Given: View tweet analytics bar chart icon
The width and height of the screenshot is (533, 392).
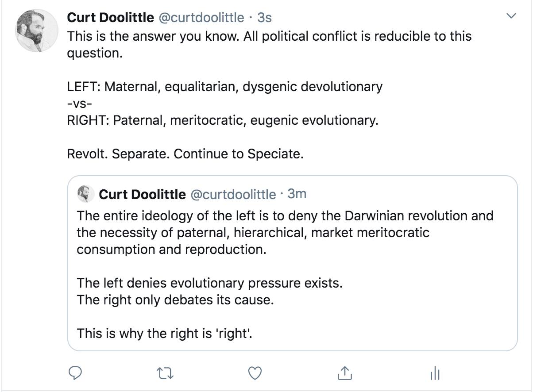Looking at the screenshot, I should point(435,373).
